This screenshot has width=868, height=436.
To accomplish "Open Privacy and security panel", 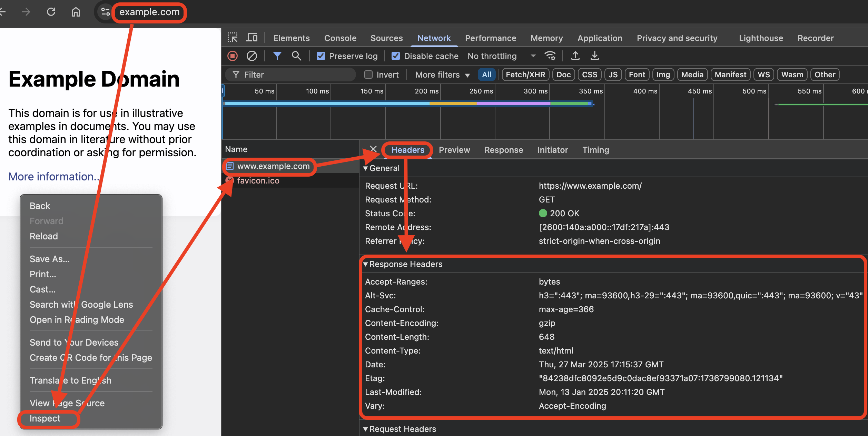I will (x=677, y=38).
